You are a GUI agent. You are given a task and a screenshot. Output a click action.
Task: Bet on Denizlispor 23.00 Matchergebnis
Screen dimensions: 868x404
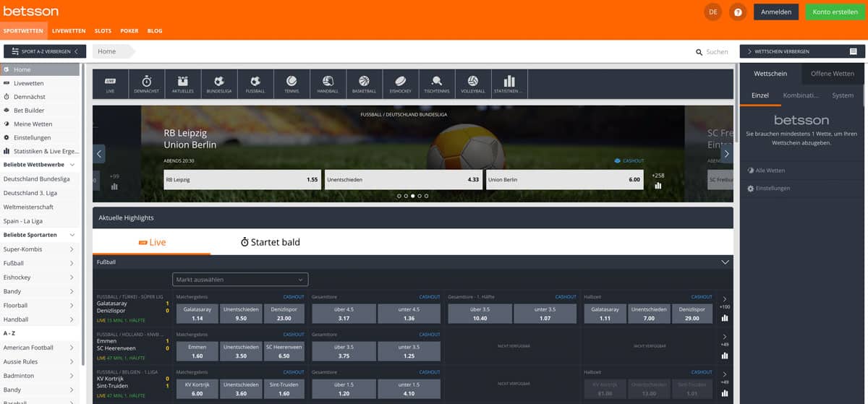click(284, 314)
